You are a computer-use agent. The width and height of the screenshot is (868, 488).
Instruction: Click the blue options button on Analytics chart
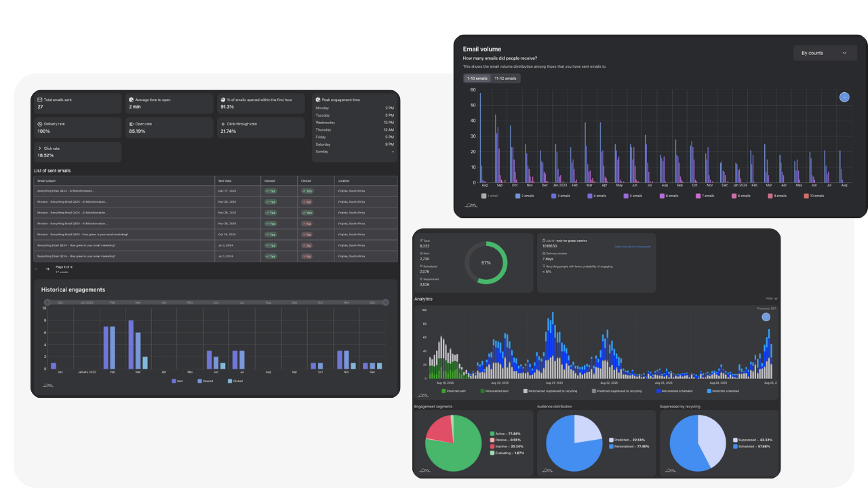pyautogui.click(x=766, y=317)
